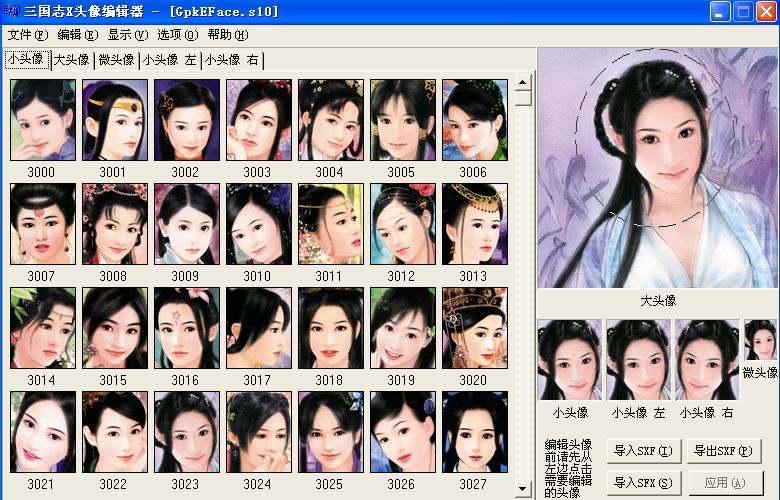Select portrait thumbnail 3023
The image size is (780, 500).
(187, 432)
